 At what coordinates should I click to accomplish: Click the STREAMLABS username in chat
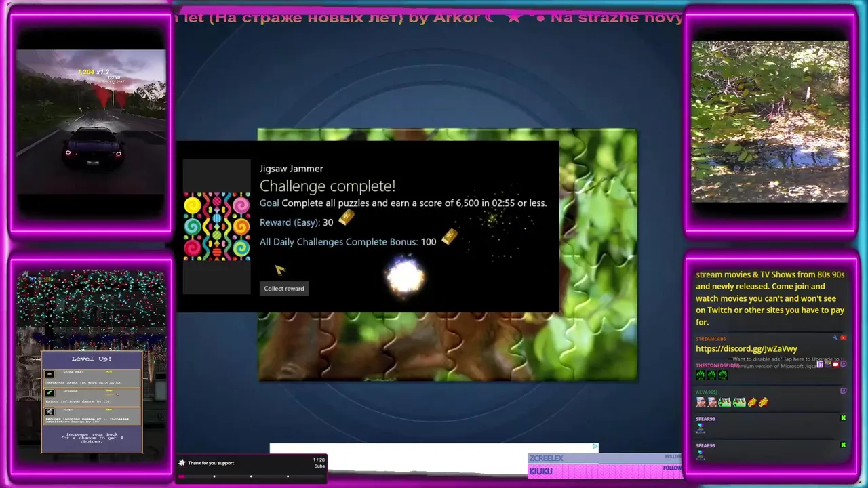pos(711,339)
